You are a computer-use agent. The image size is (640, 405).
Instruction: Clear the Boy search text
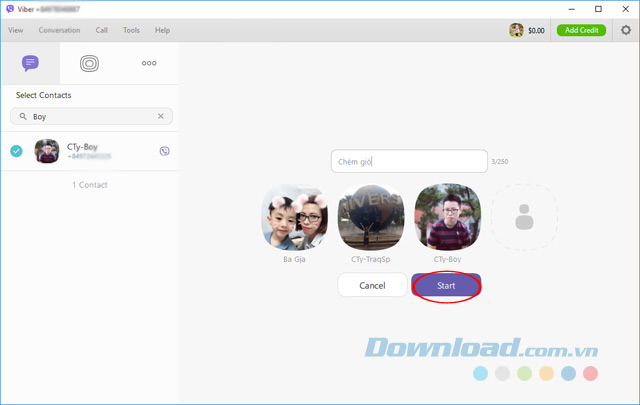[161, 116]
